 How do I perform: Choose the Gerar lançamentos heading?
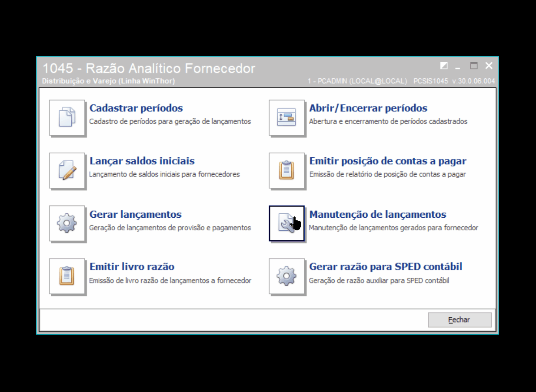tap(136, 214)
